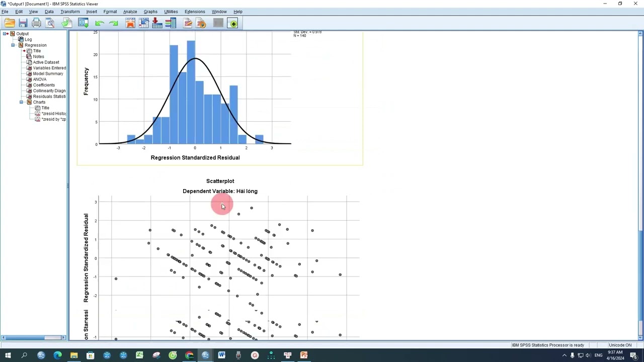Image resolution: width=644 pixels, height=362 pixels.
Task: Select ANOVA in the outline
Action: pos(39,79)
